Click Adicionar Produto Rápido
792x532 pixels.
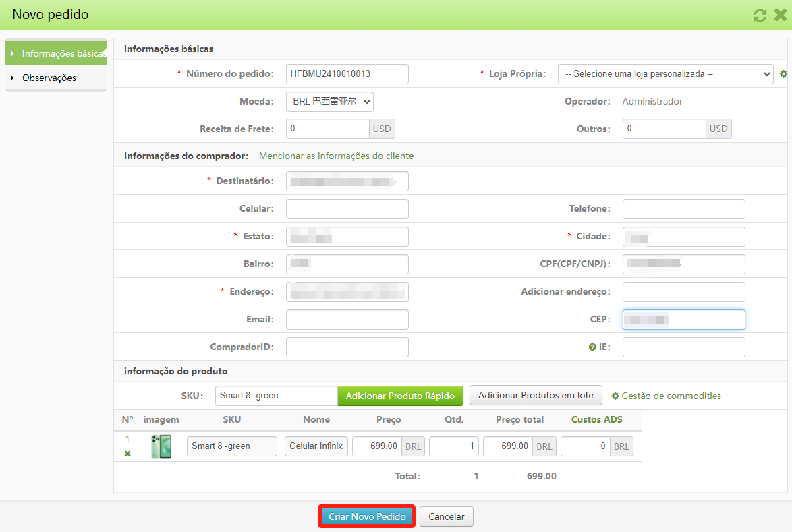[400, 396]
